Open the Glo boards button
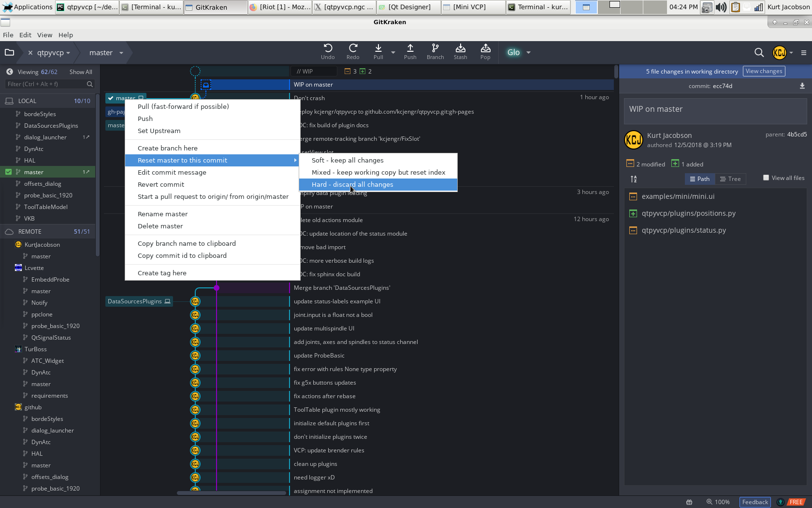 coord(513,52)
